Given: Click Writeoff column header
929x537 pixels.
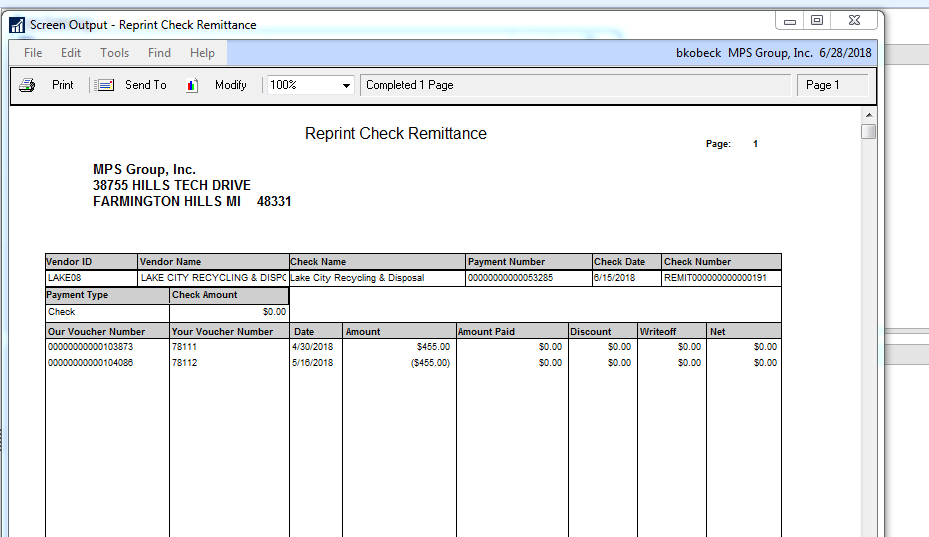Looking at the screenshot, I should click(x=672, y=331).
